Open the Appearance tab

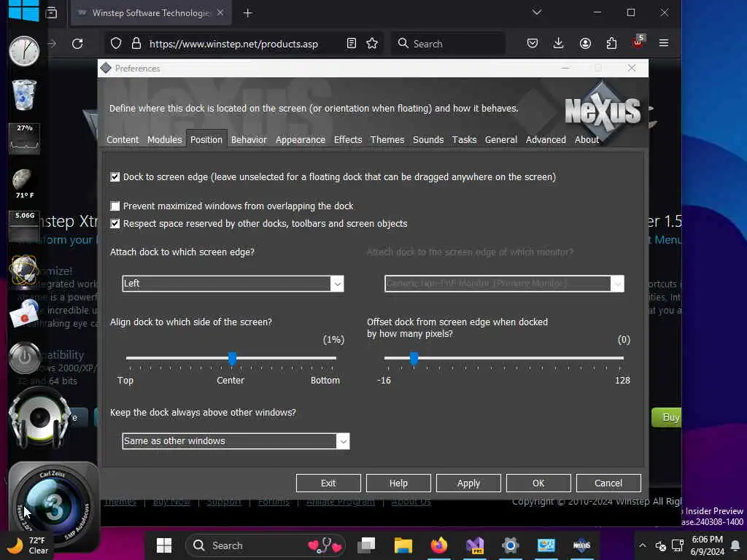[300, 139]
